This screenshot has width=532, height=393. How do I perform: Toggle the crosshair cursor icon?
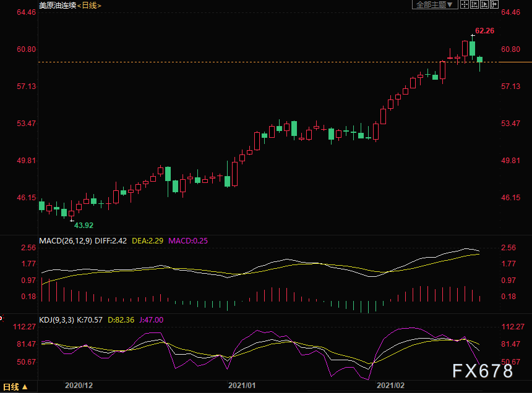(x=465, y=4)
